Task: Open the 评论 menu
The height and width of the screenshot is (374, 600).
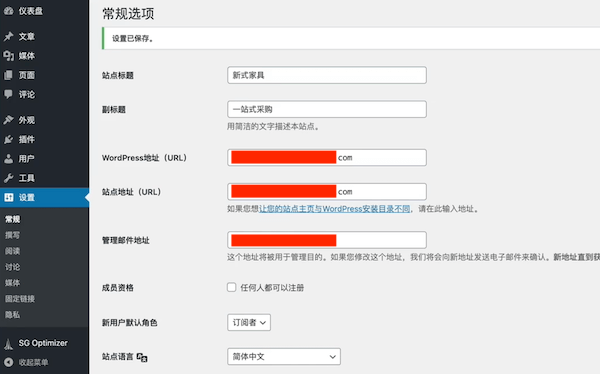Action: pyautogui.click(x=44, y=94)
